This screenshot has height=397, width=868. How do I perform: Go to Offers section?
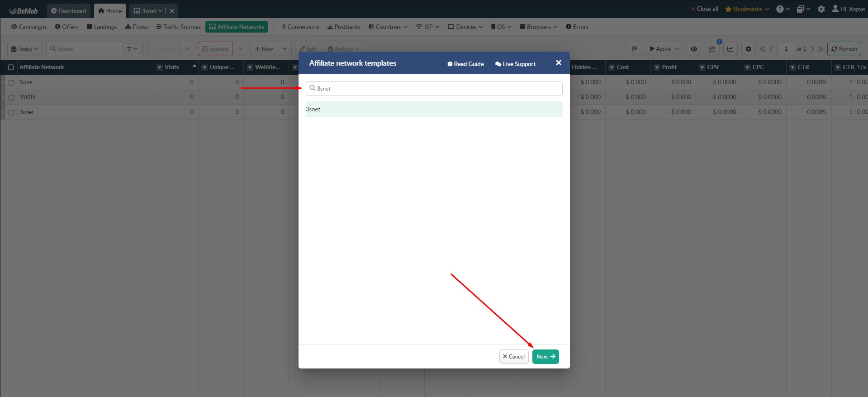coord(66,27)
